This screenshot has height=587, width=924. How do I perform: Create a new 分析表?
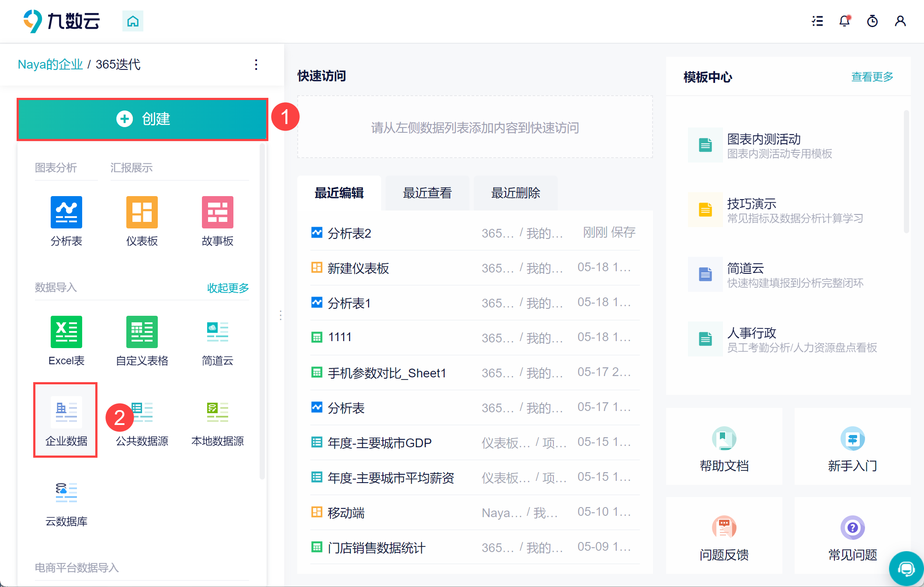click(66, 221)
